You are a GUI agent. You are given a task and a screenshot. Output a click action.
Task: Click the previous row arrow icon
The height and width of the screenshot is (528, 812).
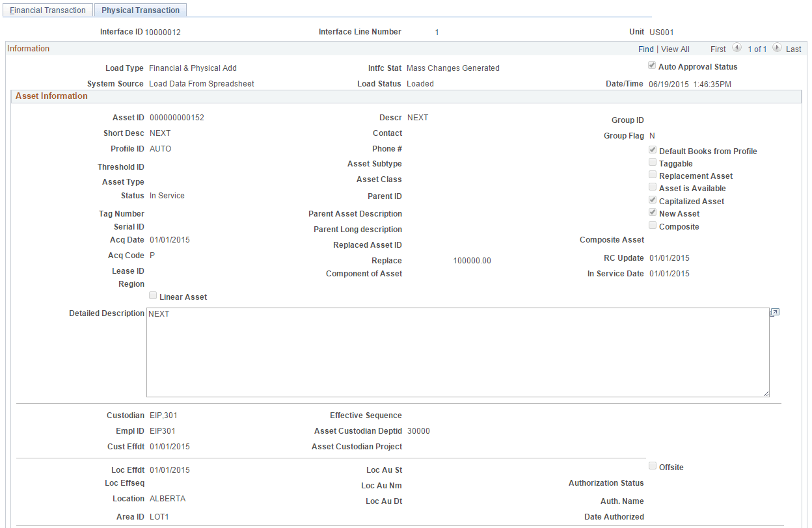click(736, 48)
